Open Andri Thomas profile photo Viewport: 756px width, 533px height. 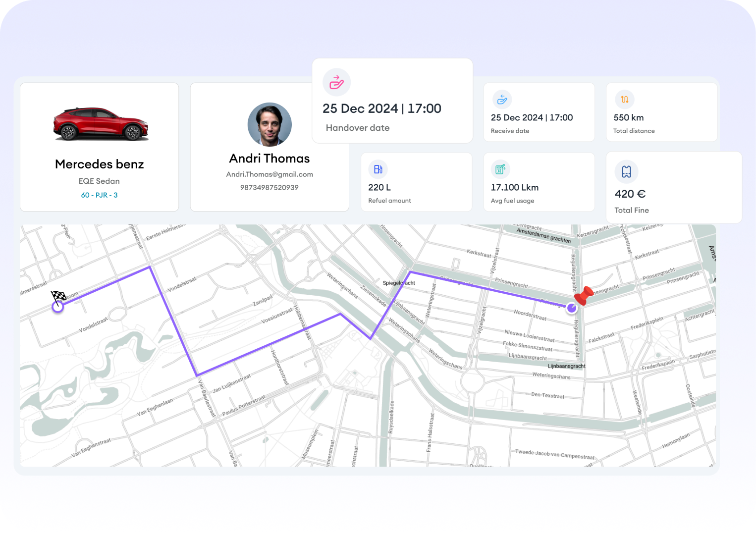point(270,124)
